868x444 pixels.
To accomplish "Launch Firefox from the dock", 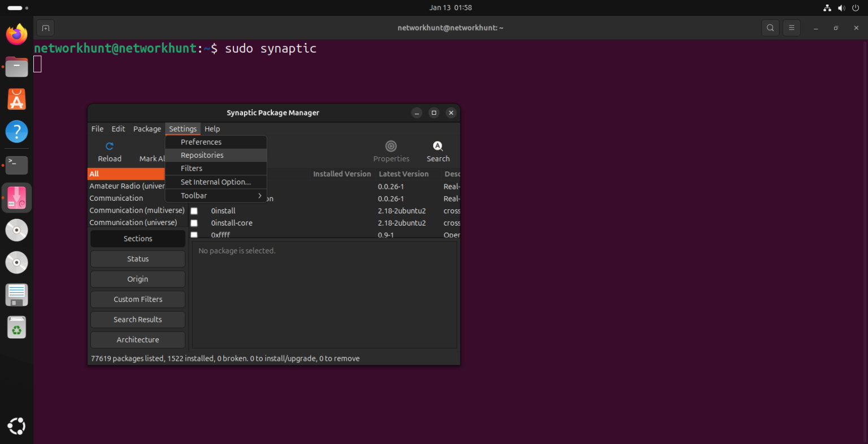I will pyautogui.click(x=16, y=34).
